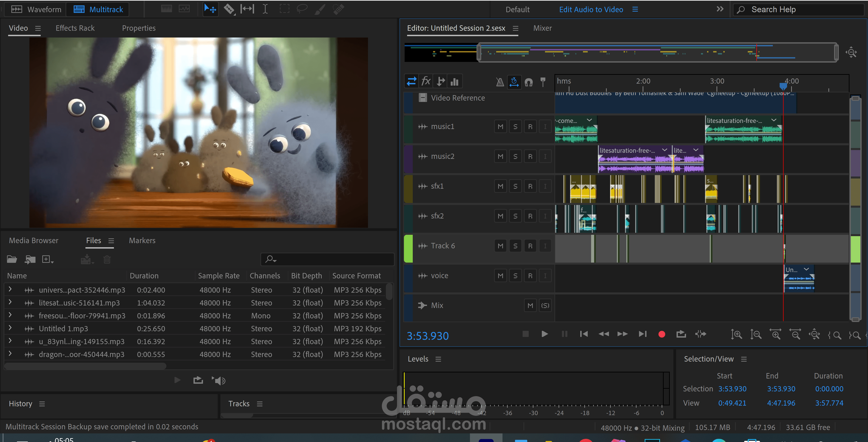
Task: Open the workspace overflow chevron menu
Action: [x=720, y=9]
